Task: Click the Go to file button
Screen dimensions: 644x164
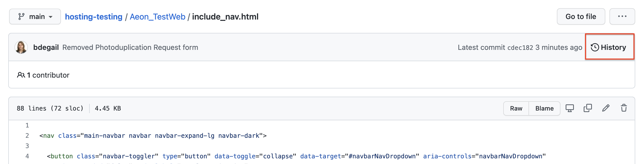Action: tap(581, 16)
